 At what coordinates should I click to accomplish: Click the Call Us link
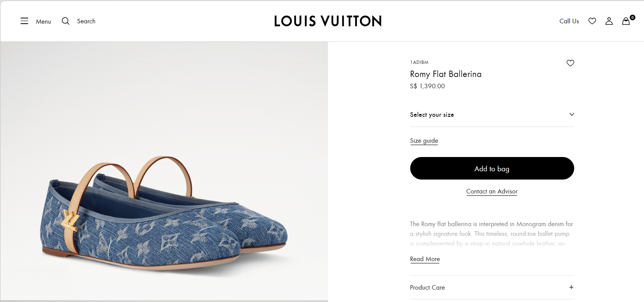(x=569, y=21)
